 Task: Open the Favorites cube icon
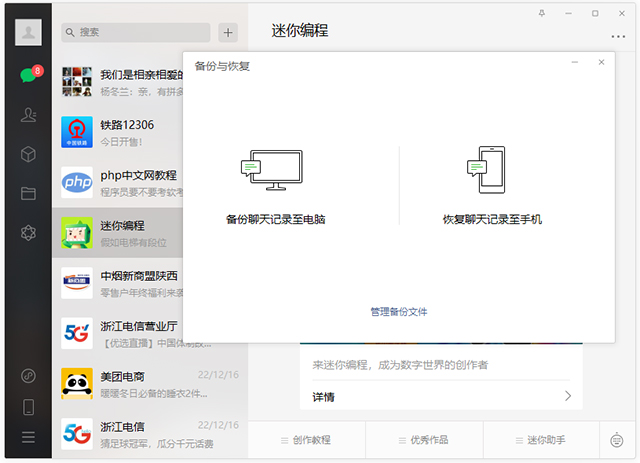click(x=28, y=154)
